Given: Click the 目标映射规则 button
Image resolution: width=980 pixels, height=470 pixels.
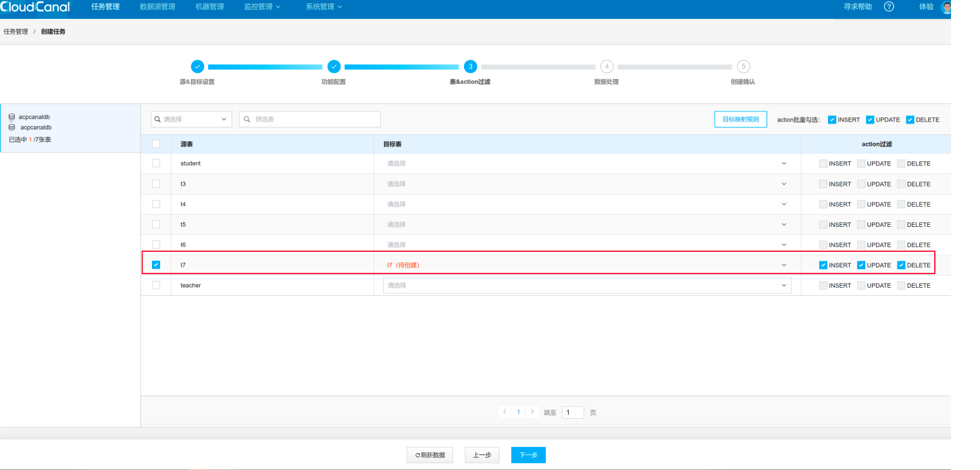Looking at the screenshot, I should click(x=741, y=120).
